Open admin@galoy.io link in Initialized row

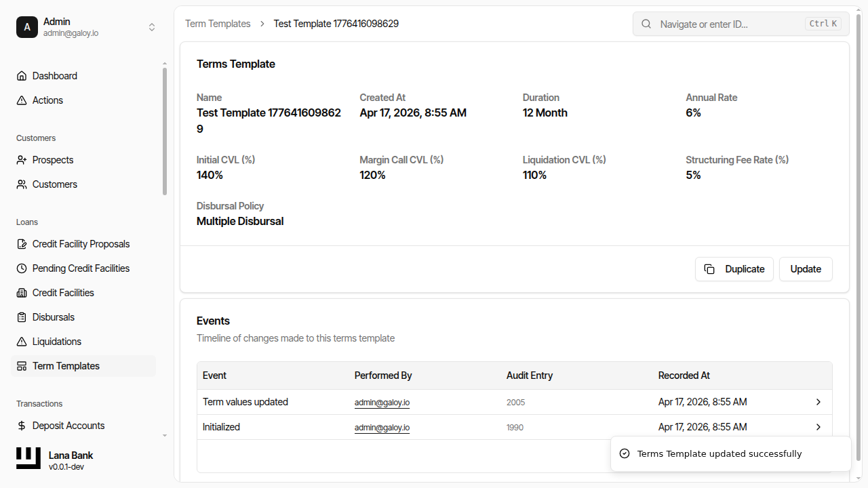(x=382, y=428)
